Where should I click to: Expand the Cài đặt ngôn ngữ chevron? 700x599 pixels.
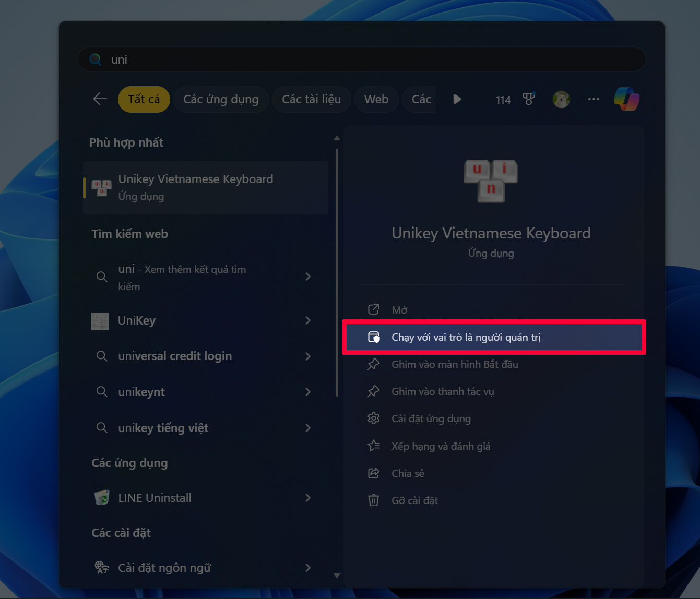308,568
